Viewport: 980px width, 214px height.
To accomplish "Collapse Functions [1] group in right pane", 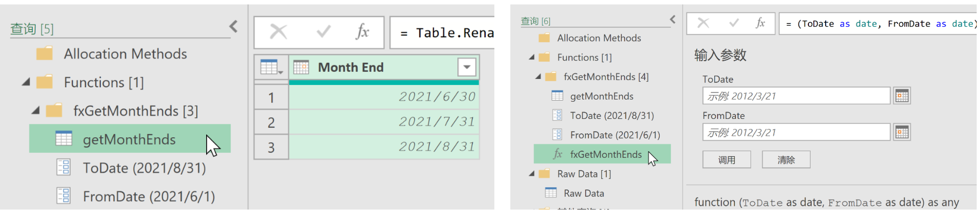I will (x=532, y=57).
